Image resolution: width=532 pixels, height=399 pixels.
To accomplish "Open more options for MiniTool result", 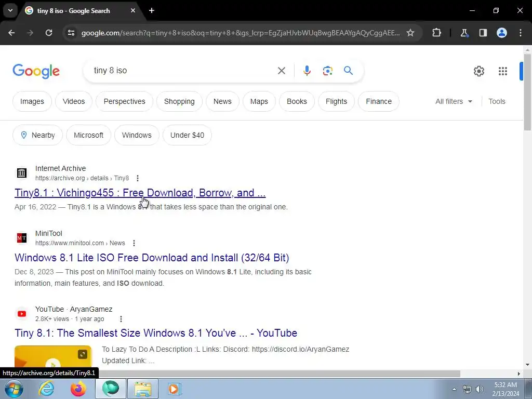I will [134, 243].
